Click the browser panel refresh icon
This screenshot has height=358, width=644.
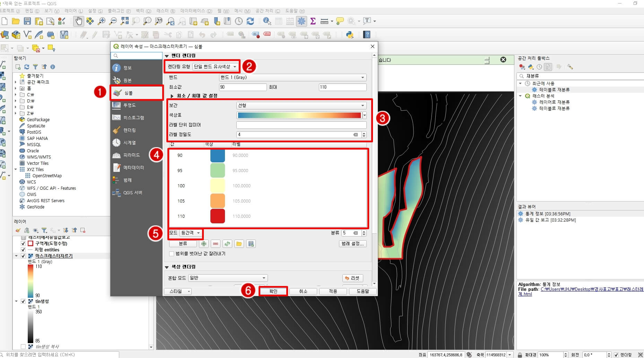coord(27,67)
